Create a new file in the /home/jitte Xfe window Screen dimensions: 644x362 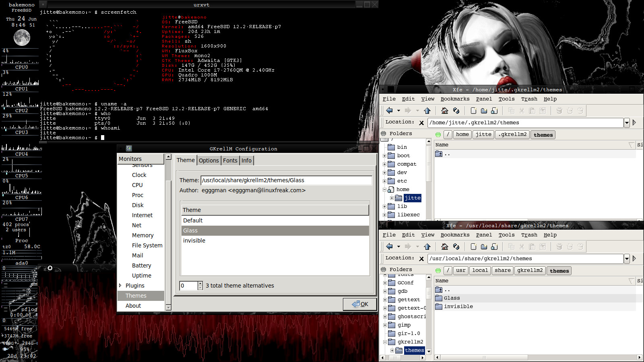473,111
